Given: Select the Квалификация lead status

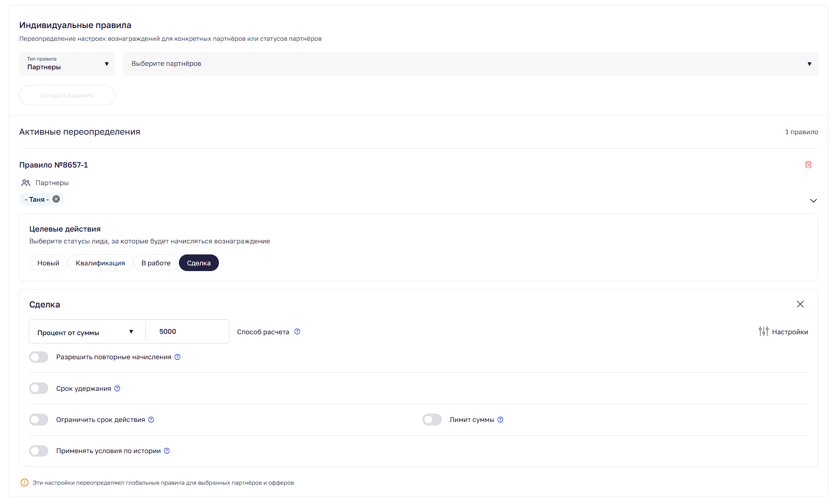Looking at the screenshot, I should (100, 263).
